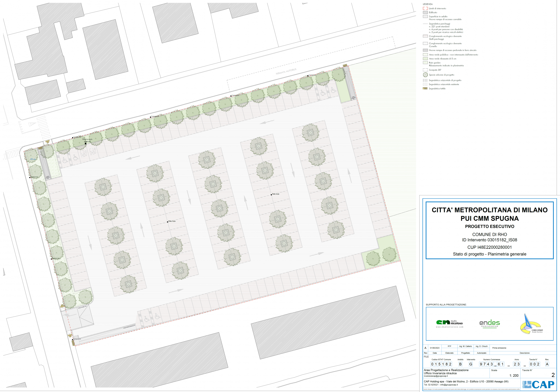560x392 pixels.
Task: Click the ISTAT code '015182' boxes
Action: click(x=441, y=364)
